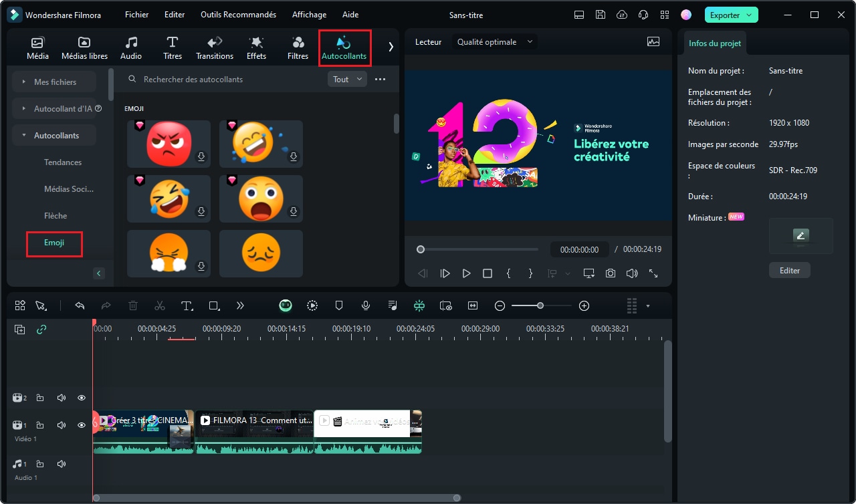Stop the preview playback
Viewport: 856px width, 504px height.
click(488, 273)
